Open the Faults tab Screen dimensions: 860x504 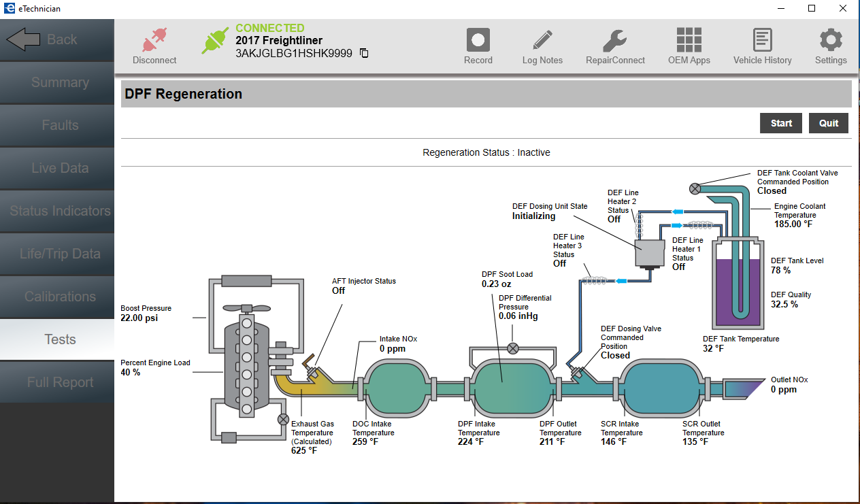point(60,125)
